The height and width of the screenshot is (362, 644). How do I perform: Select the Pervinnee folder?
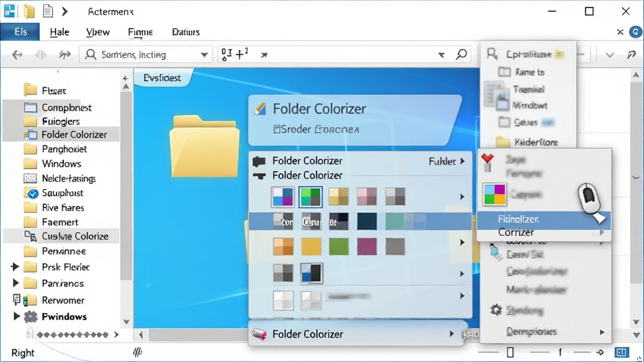tap(64, 251)
